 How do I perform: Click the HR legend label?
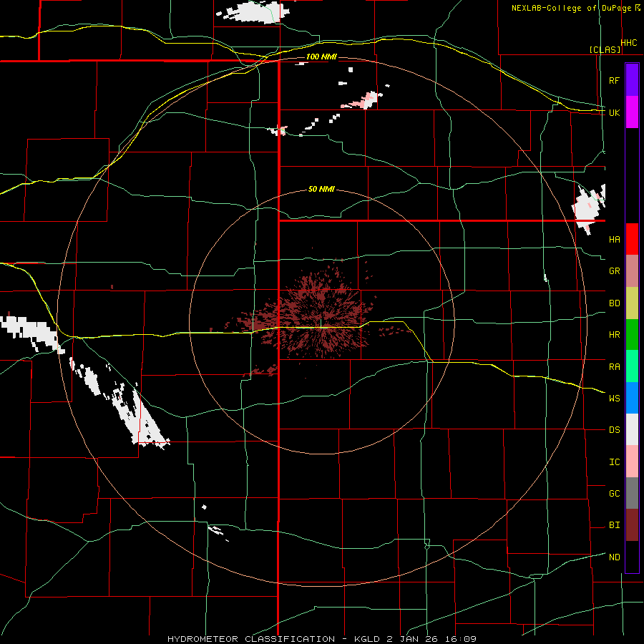[x=614, y=335]
